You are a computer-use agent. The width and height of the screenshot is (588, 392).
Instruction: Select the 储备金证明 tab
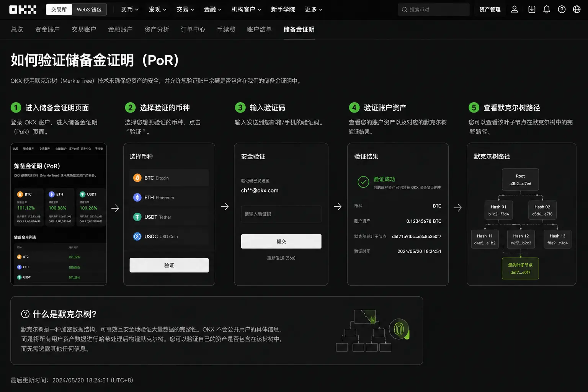[299, 29]
